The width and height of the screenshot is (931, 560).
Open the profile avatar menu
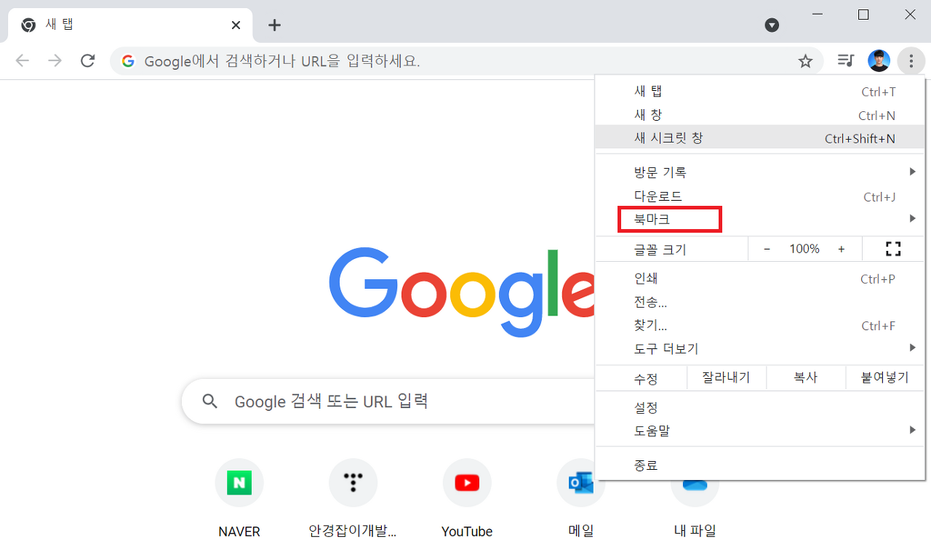pyautogui.click(x=879, y=61)
